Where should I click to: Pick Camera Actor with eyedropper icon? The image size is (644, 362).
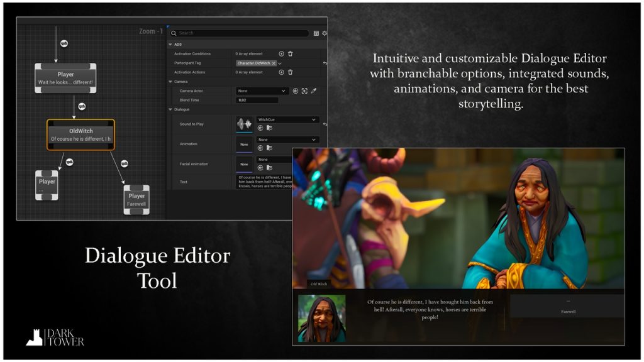click(314, 91)
